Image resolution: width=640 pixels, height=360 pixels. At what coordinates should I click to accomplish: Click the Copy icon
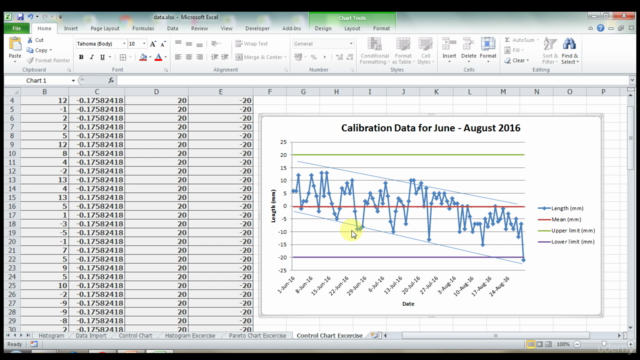click(x=30, y=50)
